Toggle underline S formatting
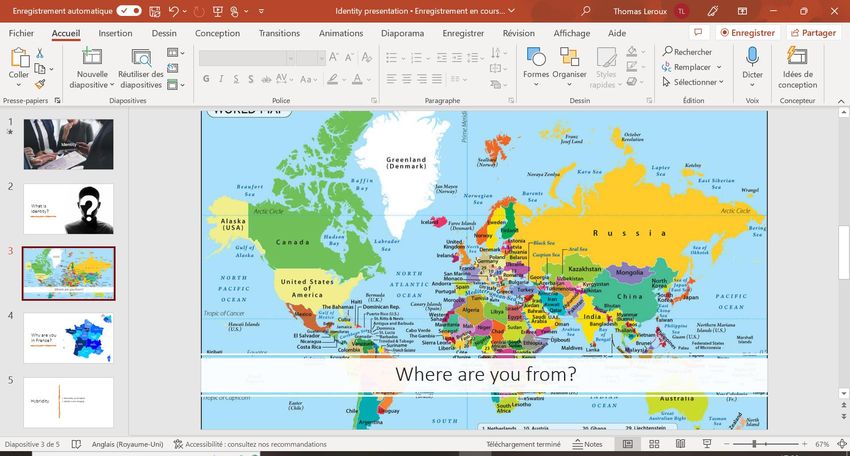850x456 pixels. coord(236,79)
